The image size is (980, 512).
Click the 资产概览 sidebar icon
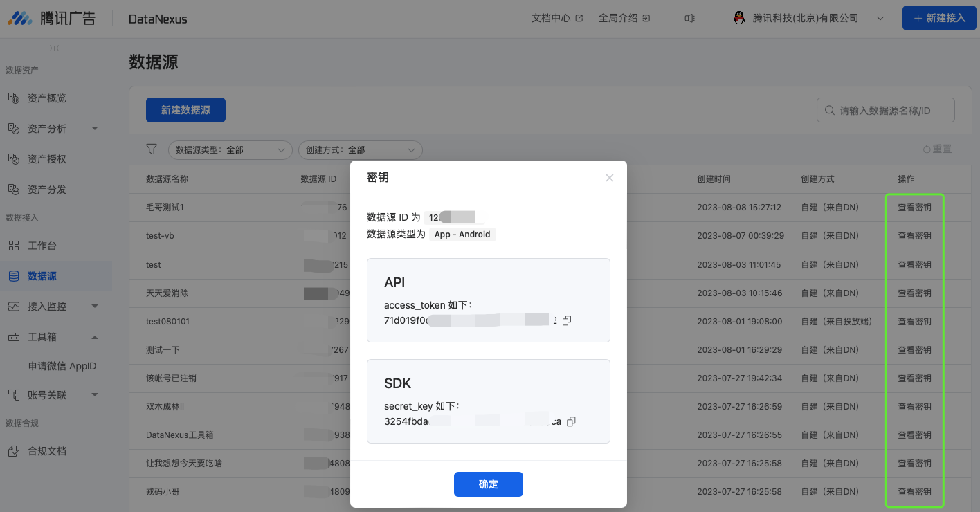point(14,98)
